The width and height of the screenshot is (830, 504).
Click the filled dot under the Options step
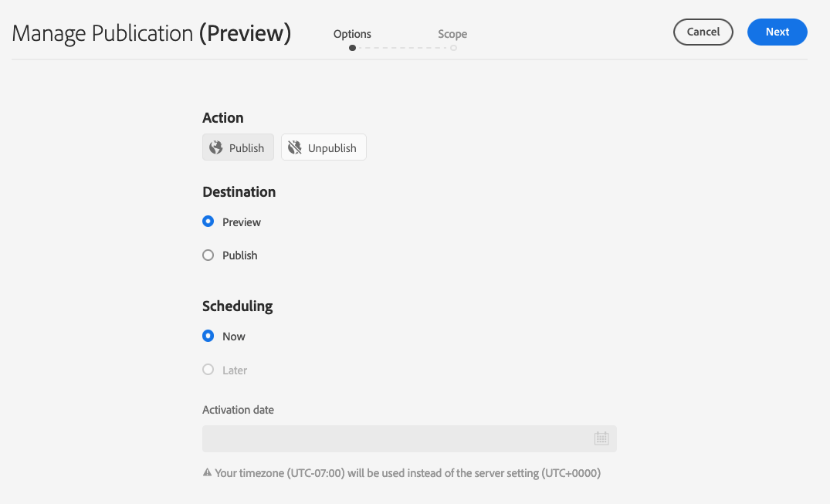[x=352, y=47]
